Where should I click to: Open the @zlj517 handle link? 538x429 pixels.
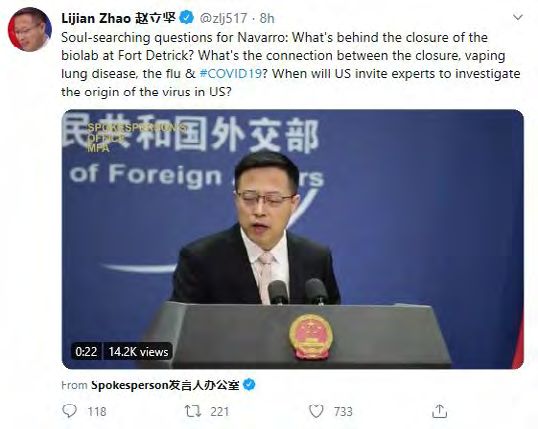pyautogui.click(x=223, y=18)
